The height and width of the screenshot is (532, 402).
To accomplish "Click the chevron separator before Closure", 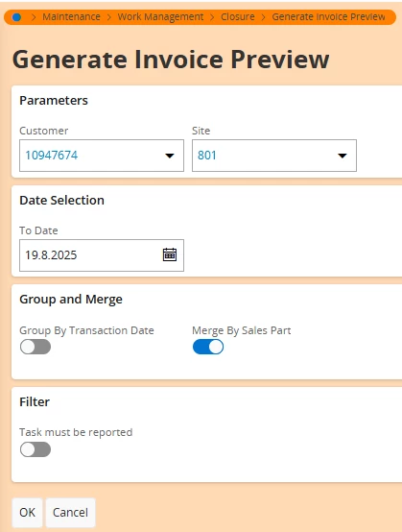I will 212,17.
